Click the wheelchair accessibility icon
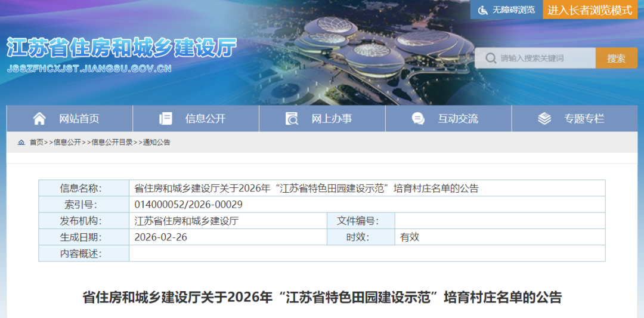The height and width of the screenshot is (318, 644). (482, 10)
